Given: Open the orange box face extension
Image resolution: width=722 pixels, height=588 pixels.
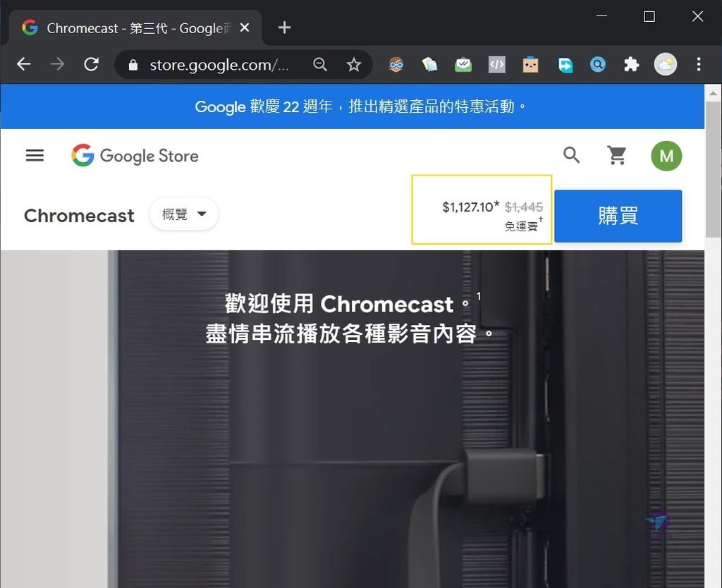Looking at the screenshot, I should tap(530, 64).
